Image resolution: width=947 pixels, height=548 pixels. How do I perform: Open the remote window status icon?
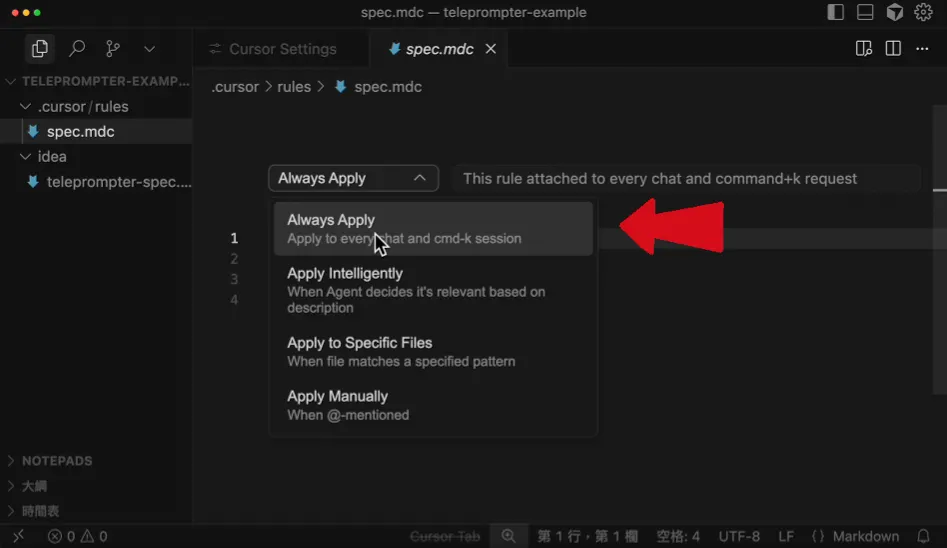coord(19,536)
